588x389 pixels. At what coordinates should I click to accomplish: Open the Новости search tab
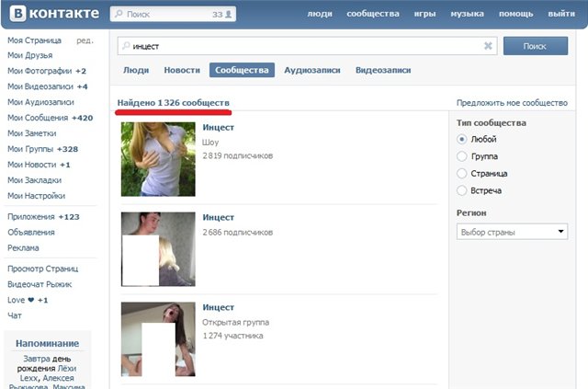tap(182, 70)
